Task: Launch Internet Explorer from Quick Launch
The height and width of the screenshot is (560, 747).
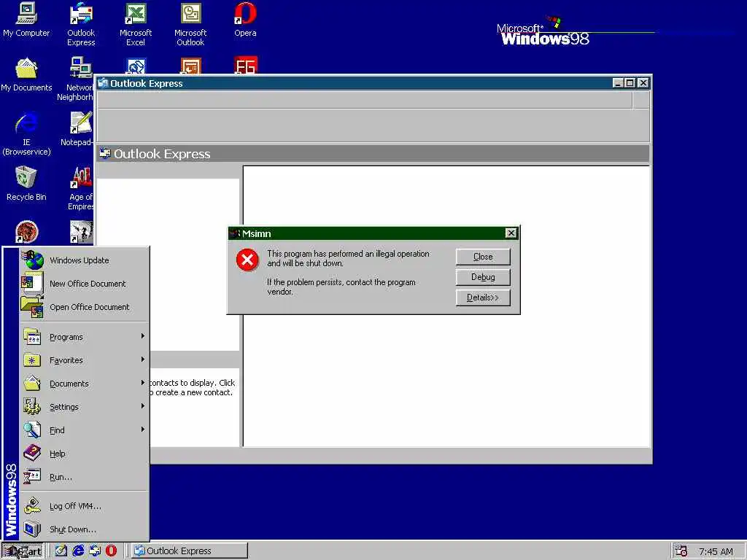Action: pos(78,551)
